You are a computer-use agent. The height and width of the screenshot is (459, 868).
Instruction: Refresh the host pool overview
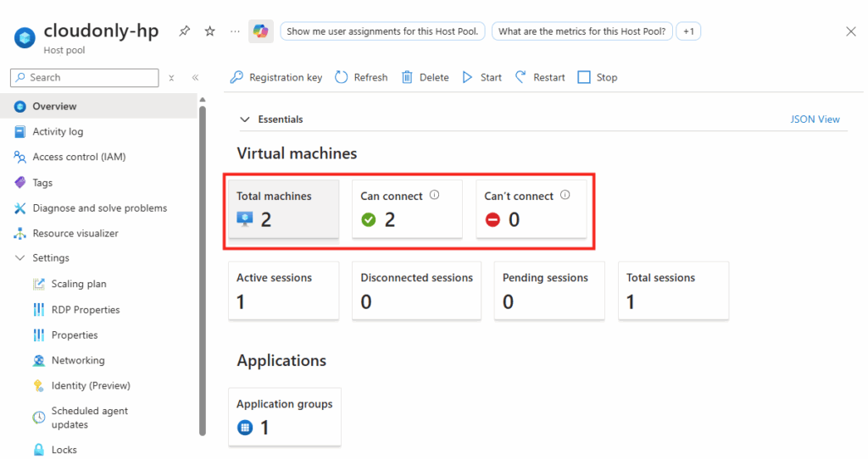coord(361,77)
